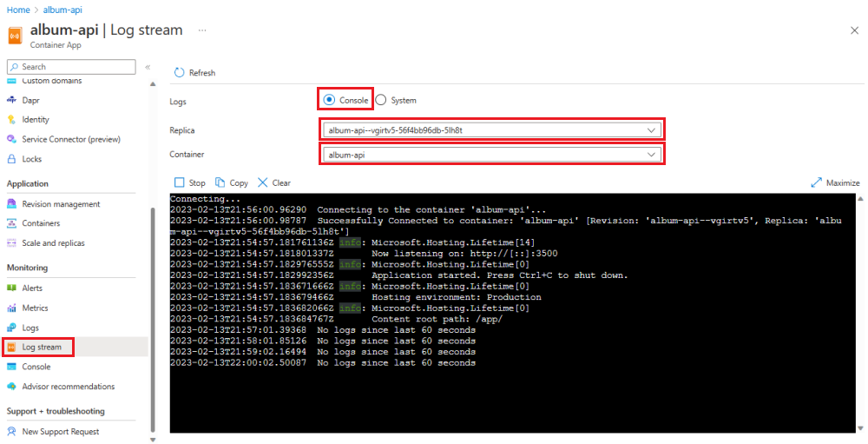This screenshot has width=868, height=444.
Task: Go to Home breadcrumb link
Action: point(18,10)
